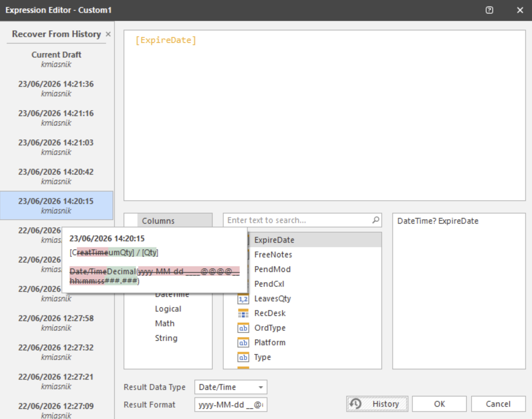
Task: Click the OrdType text column icon
Action: tap(243, 328)
